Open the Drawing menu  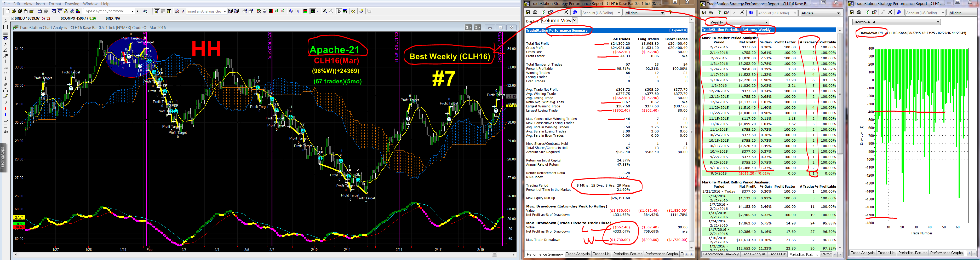point(72,4)
